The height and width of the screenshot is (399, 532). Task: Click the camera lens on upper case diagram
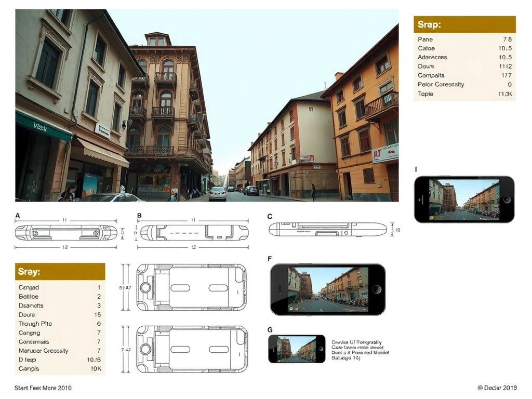click(x=147, y=287)
